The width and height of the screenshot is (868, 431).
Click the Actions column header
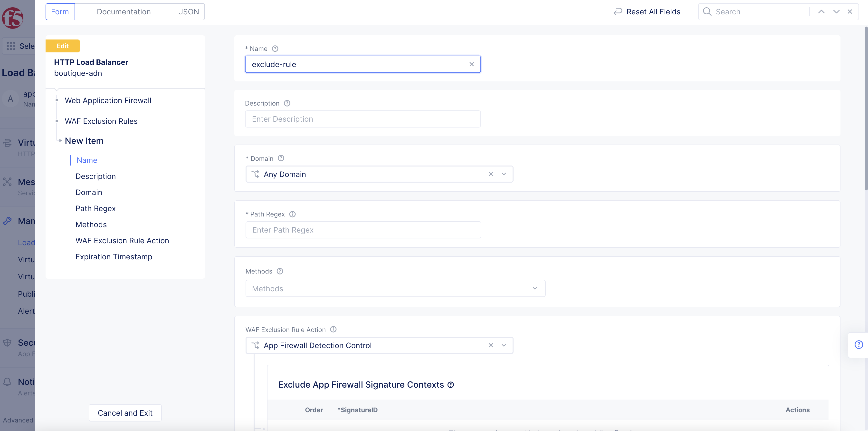coord(797,410)
